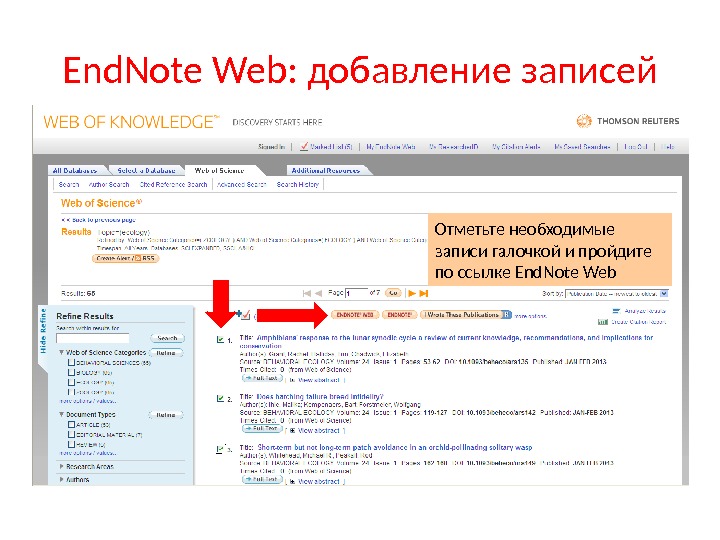Open Search History subtab
The height and width of the screenshot is (540, 720).
point(298,185)
